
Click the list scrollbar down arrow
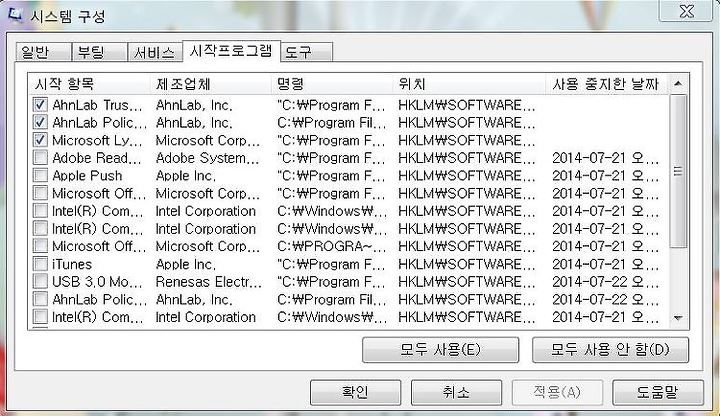click(x=678, y=318)
